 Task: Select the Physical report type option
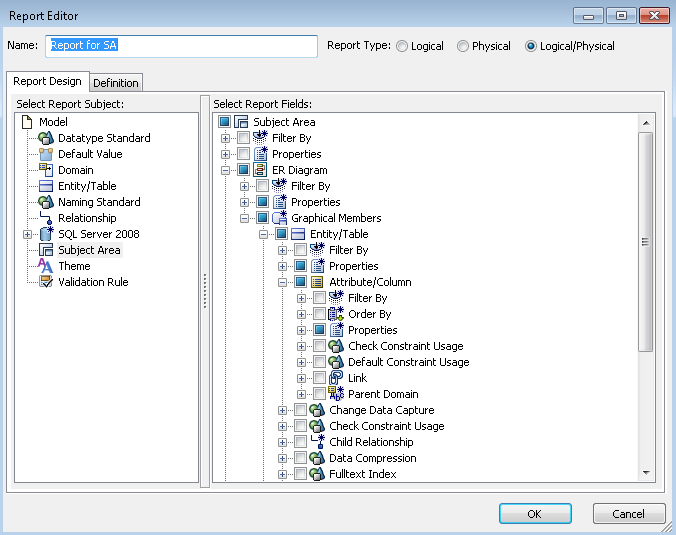[x=463, y=46]
